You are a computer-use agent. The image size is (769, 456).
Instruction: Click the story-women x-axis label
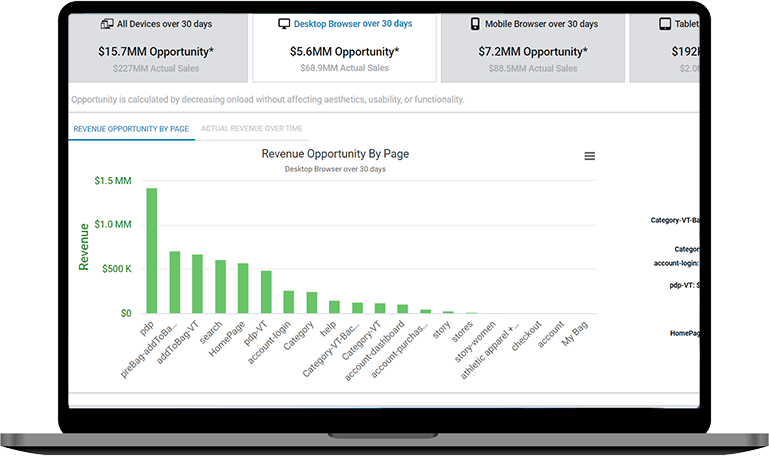point(475,342)
